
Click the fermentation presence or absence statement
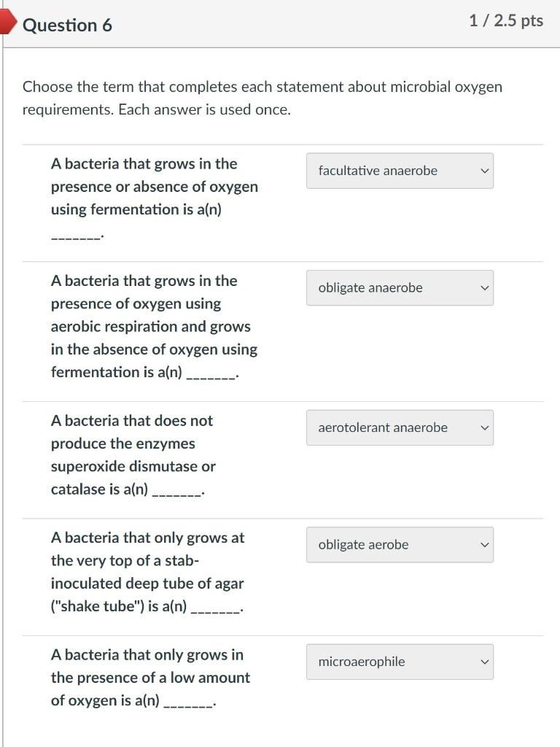(154, 187)
